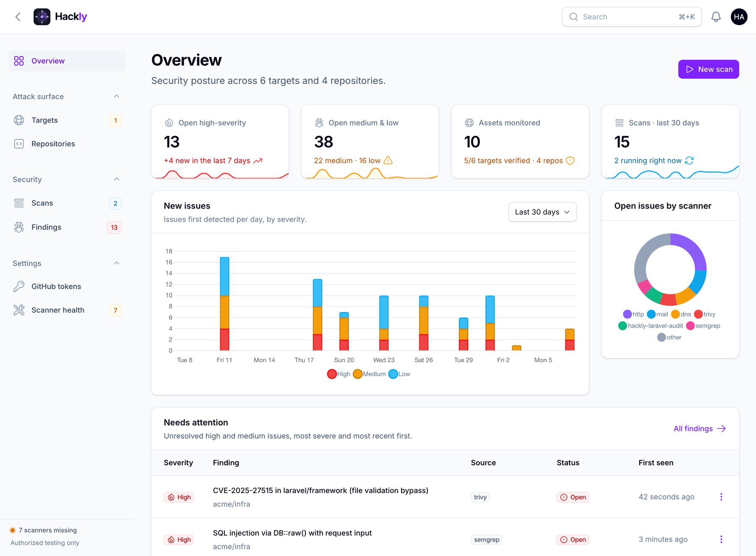Screen dimensions: 756x556
Task: Toggle the trivy scanner legend item
Action: [x=705, y=314]
